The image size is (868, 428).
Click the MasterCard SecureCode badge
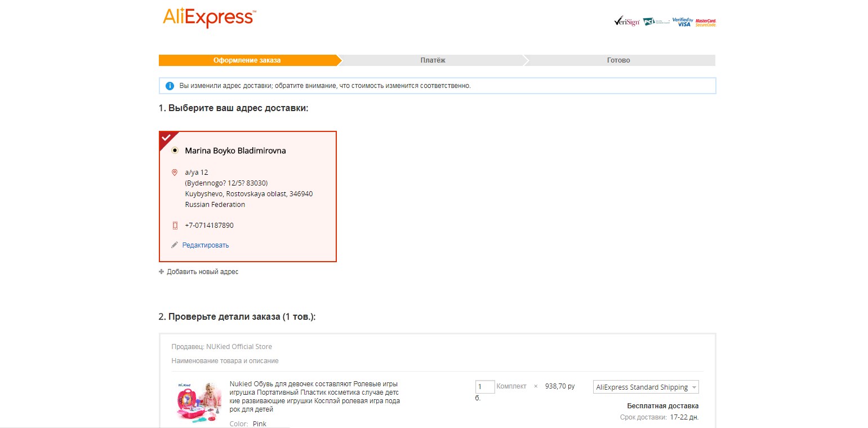(x=705, y=23)
